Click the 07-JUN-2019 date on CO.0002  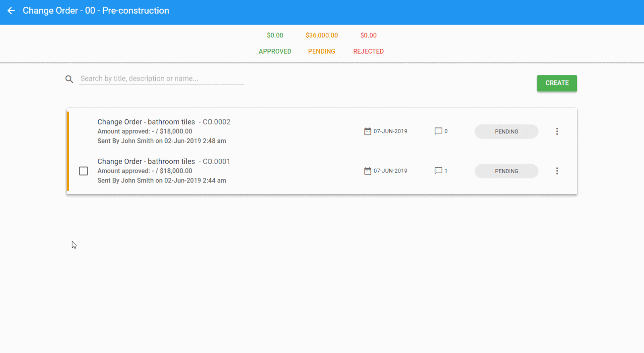[x=390, y=131]
